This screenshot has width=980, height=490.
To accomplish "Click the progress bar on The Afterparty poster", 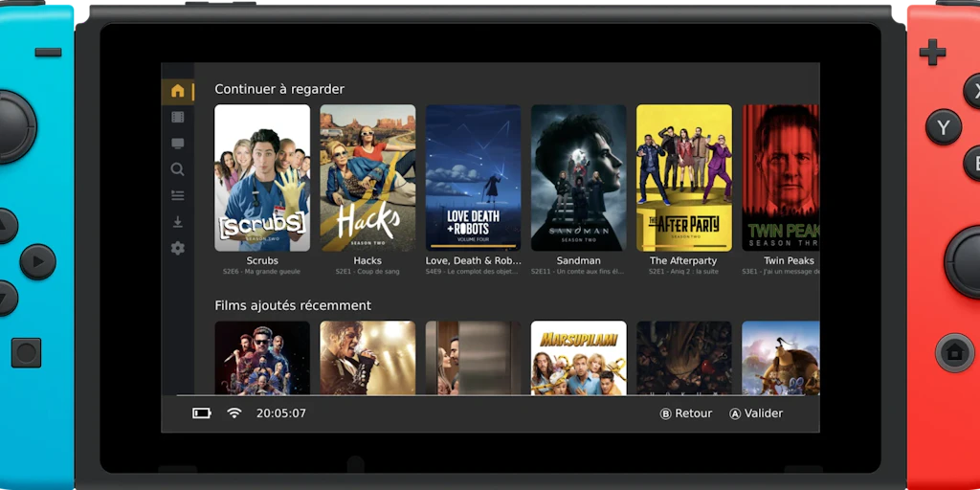I will [x=684, y=246].
